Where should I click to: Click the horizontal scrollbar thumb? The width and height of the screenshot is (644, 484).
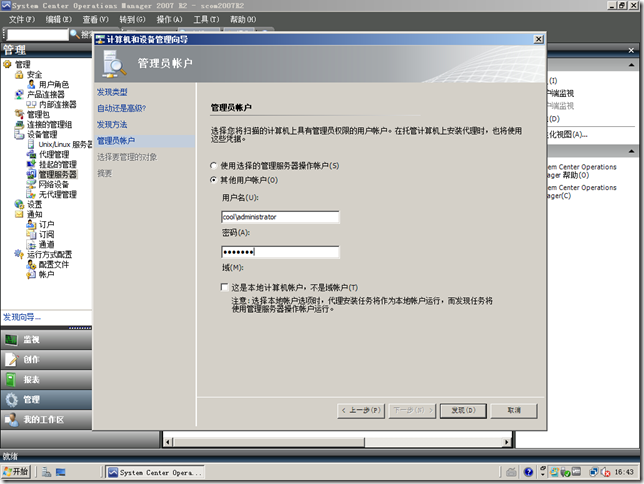(269, 442)
